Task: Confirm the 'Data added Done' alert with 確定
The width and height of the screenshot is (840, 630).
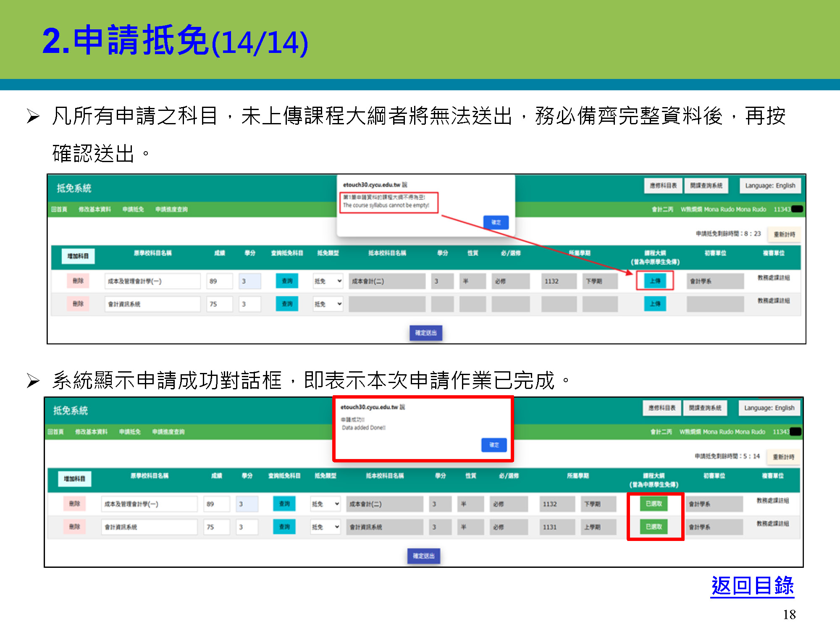Action: (494, 445)
